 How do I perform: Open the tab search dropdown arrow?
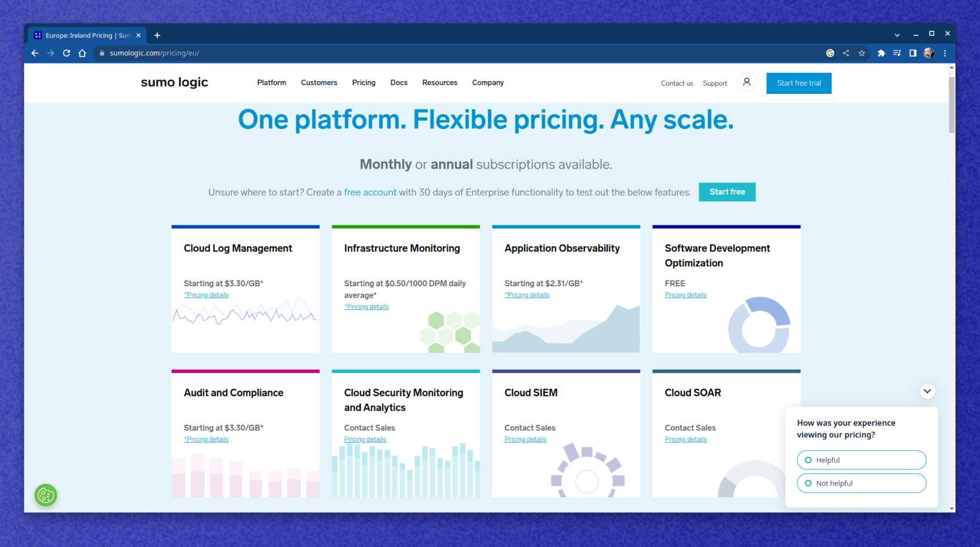[897, 35]
